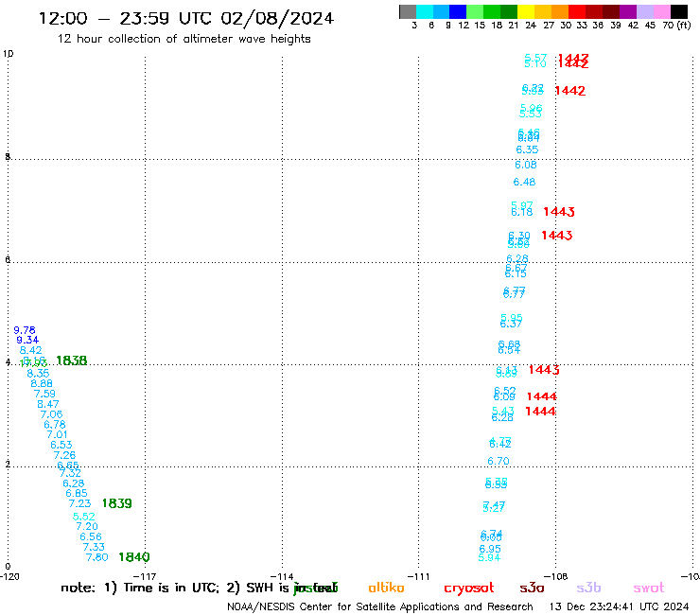Image resolution: width=700 pixels, height=615 pixels.
Task: Click the latitude axis label 10
Action: tap(9, 54)
